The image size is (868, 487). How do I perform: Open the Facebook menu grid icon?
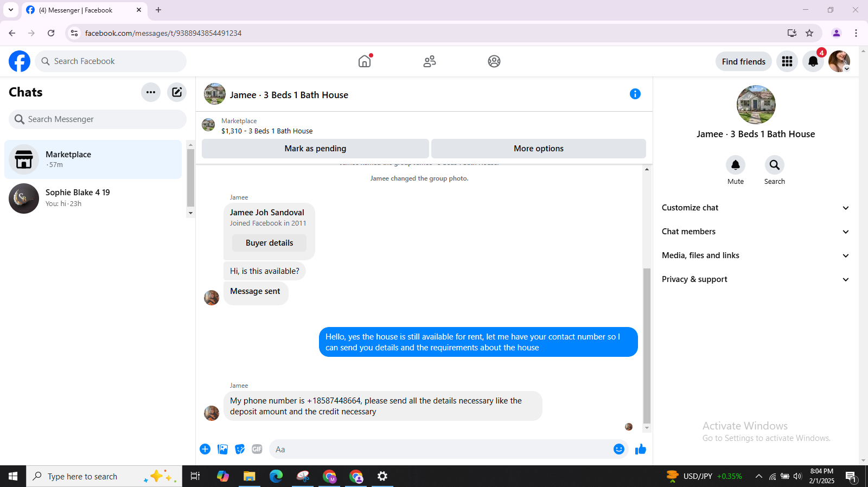pyautogui.click(x=787, y=61)
